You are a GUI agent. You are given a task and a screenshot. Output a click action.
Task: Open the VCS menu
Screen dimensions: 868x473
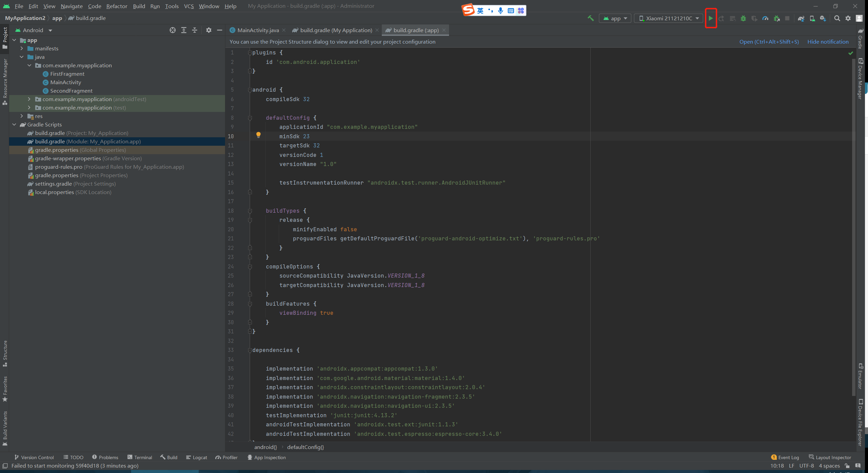[189, 6]
